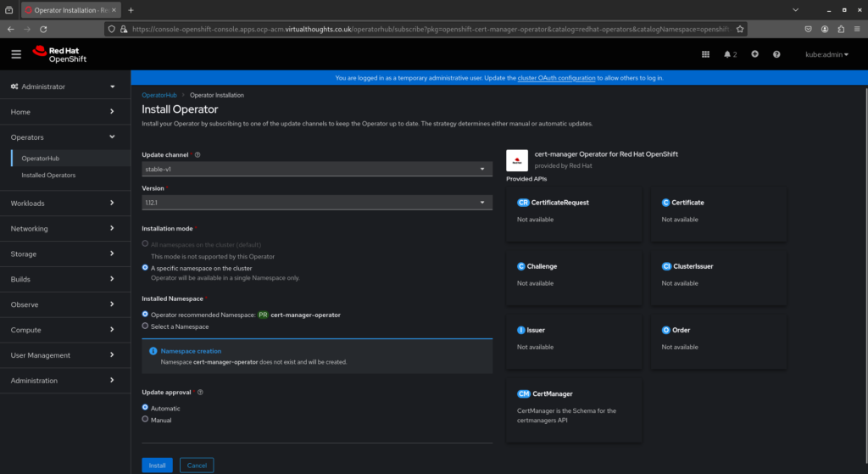This screenshot has width=868, height=474.
Task: Bookmark this page with star icon
Action: 739,30
